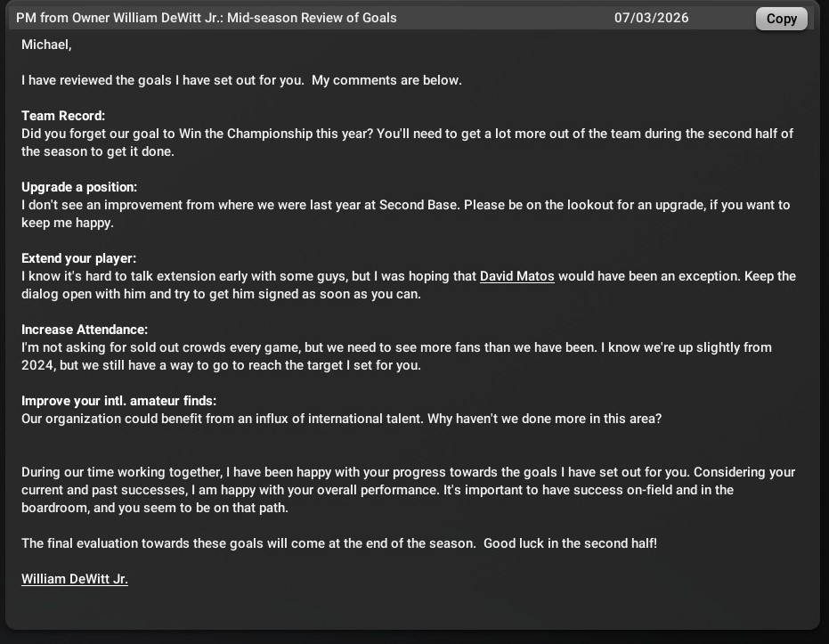Click the "Upgrade a position:" heading
This screenshot has height=644, width=829.
(79, 187)
